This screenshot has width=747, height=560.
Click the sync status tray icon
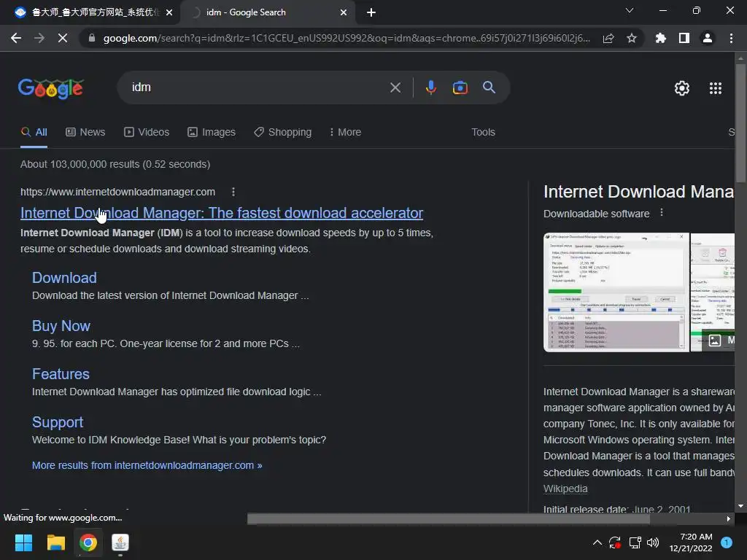click(x=615, y=542)
